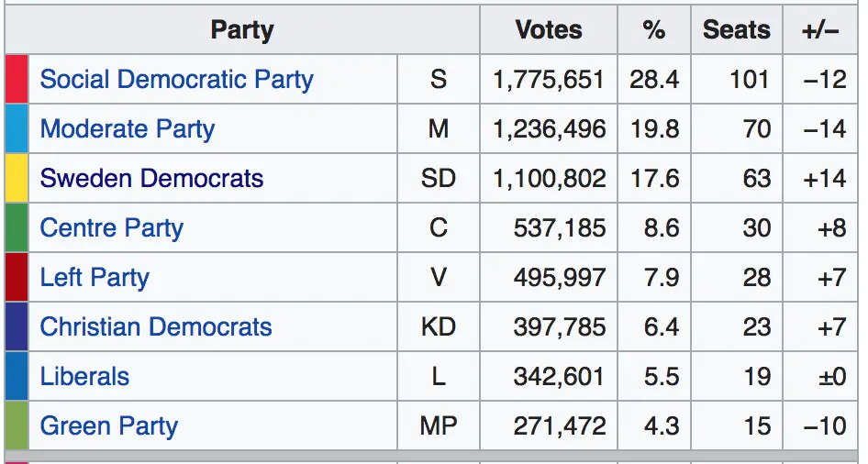This screenshot has width=868, height=464.
Task: Open the Social Democratic Party link
Action: [176, 80]
